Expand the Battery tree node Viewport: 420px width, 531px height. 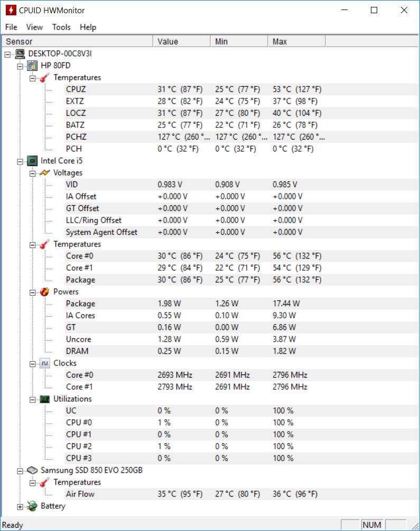[20, 507]
